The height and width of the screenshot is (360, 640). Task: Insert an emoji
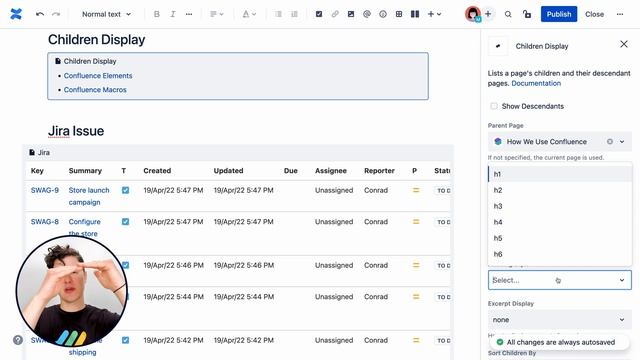[383, 14]
